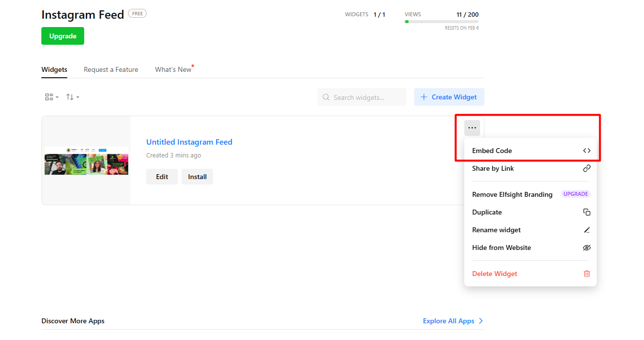The width and height of the screenshot is (644, 340).
Task: Click the three-dot more options button
Action: point(472,128)
